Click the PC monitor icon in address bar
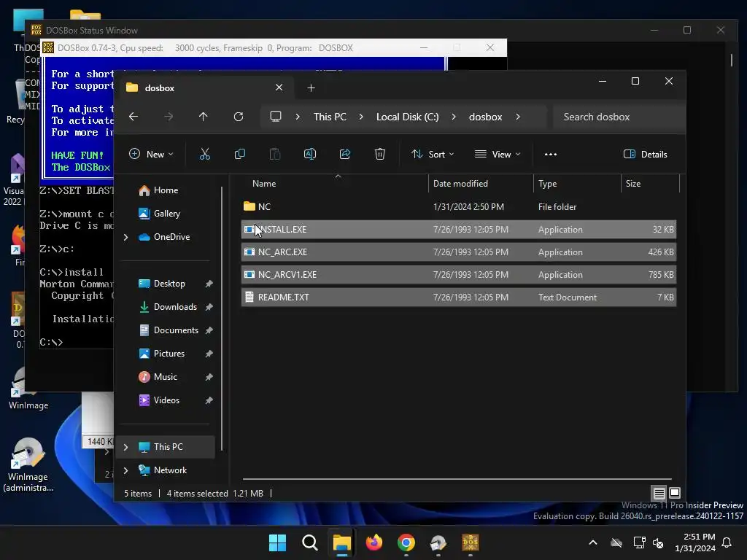This screenshot has width=747, height=560. pos(275,117)
